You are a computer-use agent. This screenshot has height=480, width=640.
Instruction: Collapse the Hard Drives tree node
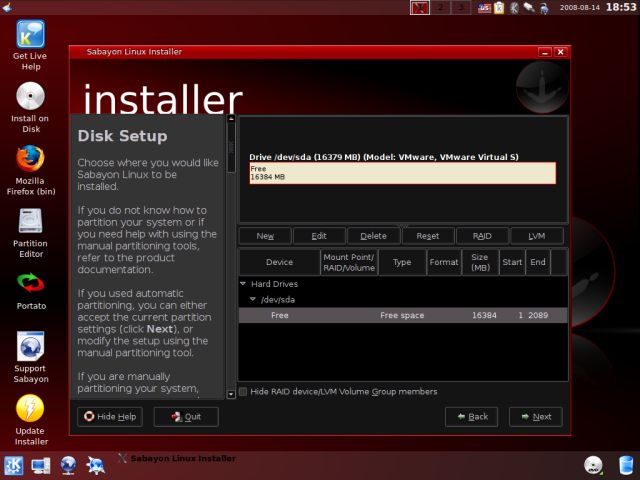pos(243,284)
